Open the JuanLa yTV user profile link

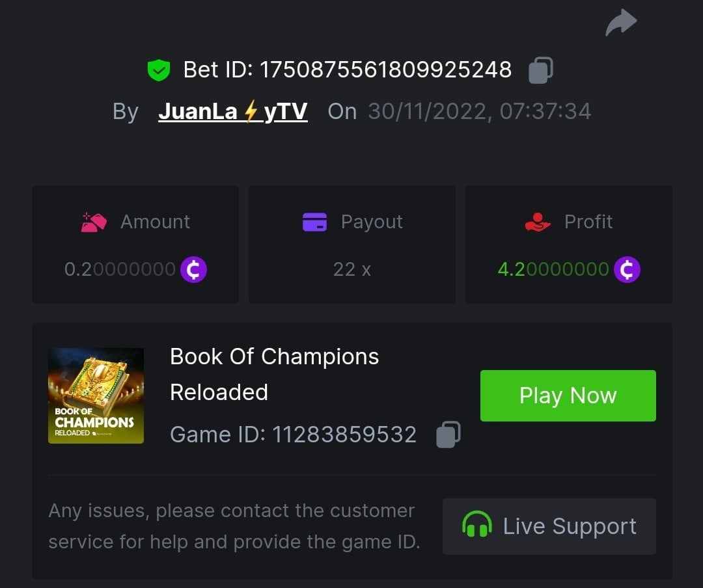coord(232,111)
